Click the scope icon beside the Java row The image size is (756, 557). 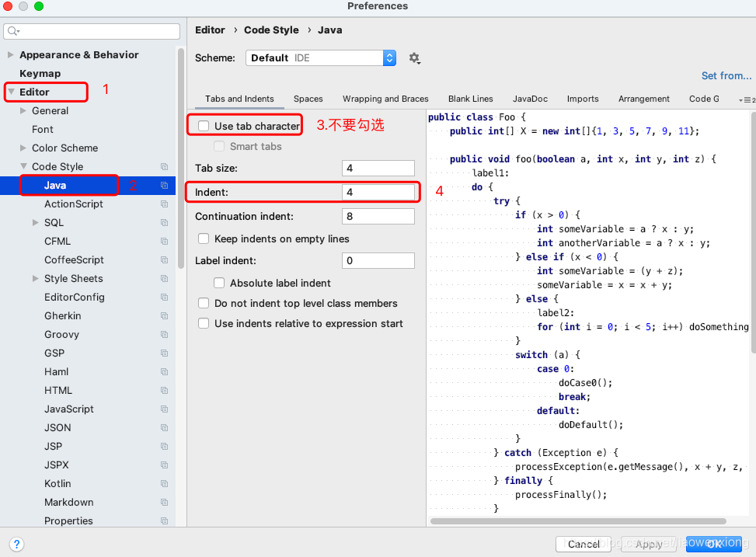[165, 185]
